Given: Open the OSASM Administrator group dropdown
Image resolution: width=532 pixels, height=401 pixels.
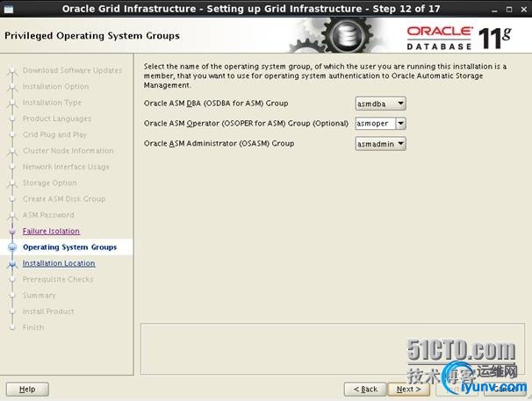Looking at the screenshot, I should click(380, 144).
